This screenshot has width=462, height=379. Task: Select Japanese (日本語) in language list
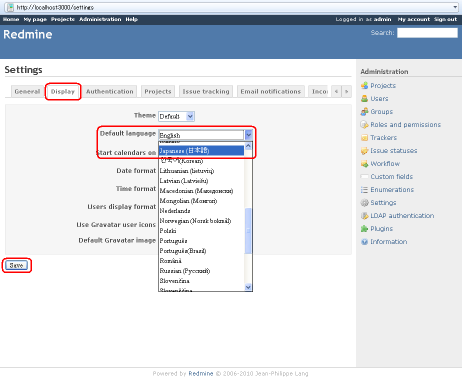coord(201,151)
